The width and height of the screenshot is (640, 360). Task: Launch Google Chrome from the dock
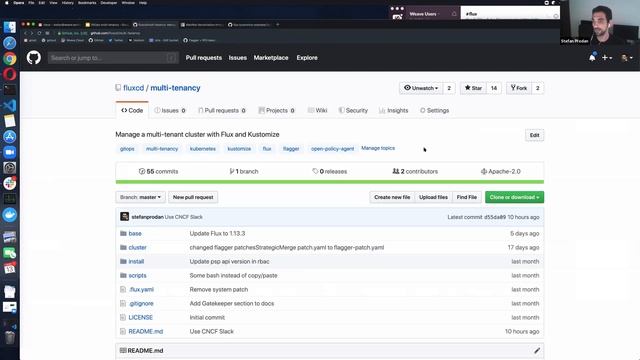point(9,58)
